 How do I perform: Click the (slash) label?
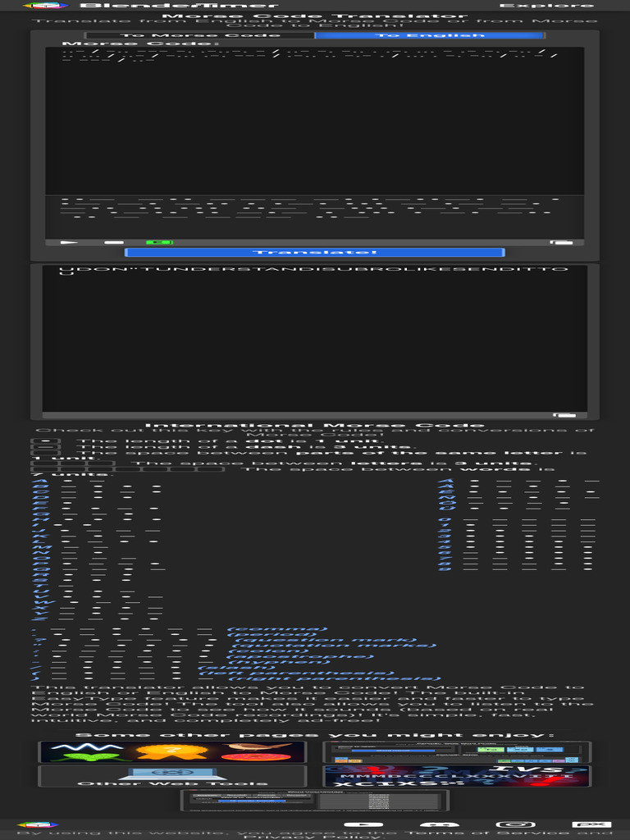pos(236,668)
